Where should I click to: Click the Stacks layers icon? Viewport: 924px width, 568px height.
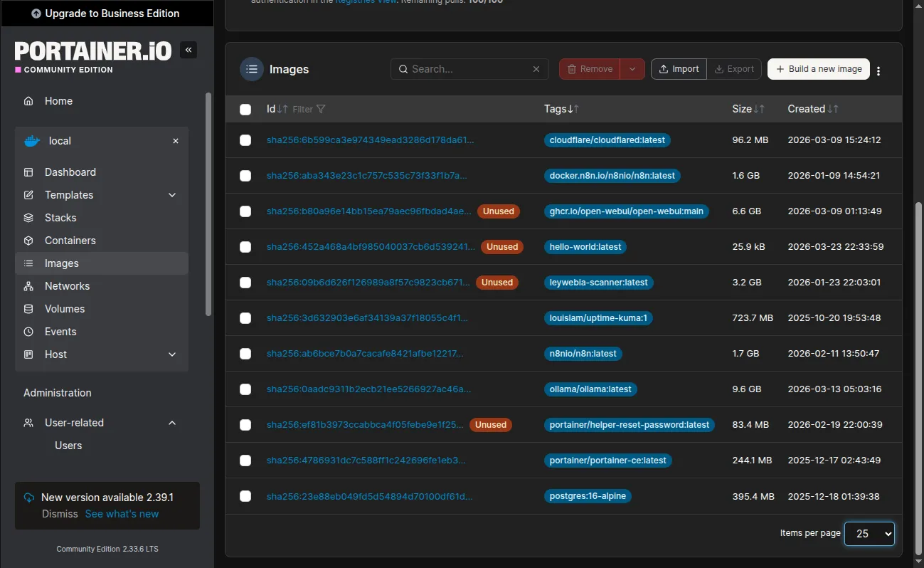tap(28, 218)
